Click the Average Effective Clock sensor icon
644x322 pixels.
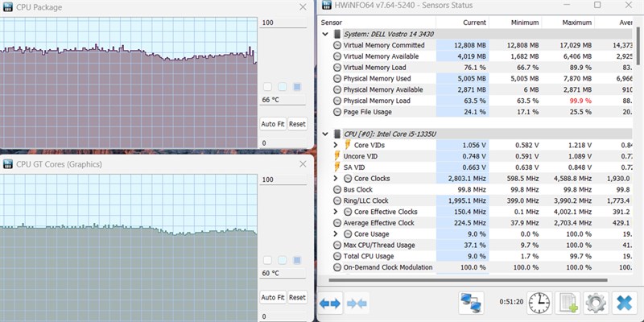click(x=337, y=223)
